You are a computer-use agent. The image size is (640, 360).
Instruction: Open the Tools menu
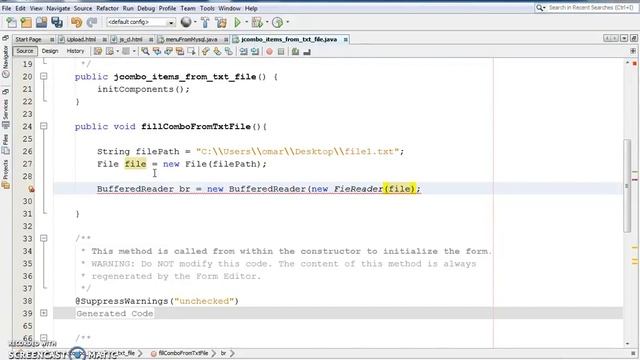click(x=207, y=8)
